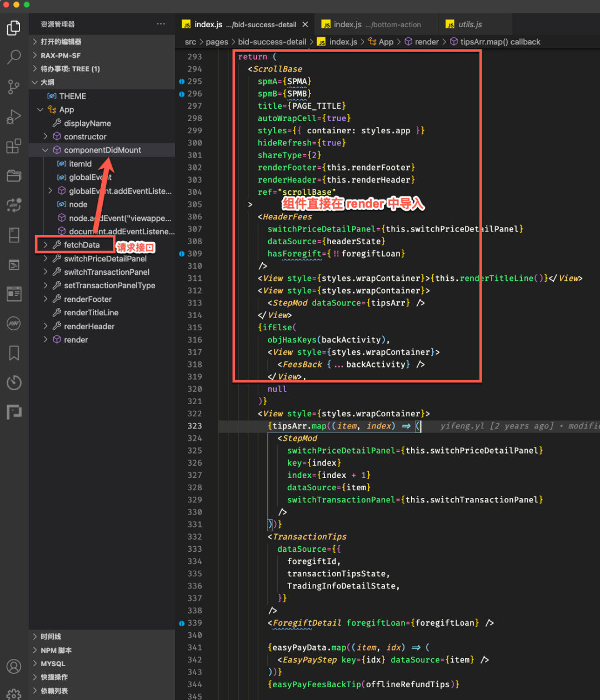Open the Run and Debug icon
The width and height of the screenshot is (600, 700).
(x=14, y=117)
